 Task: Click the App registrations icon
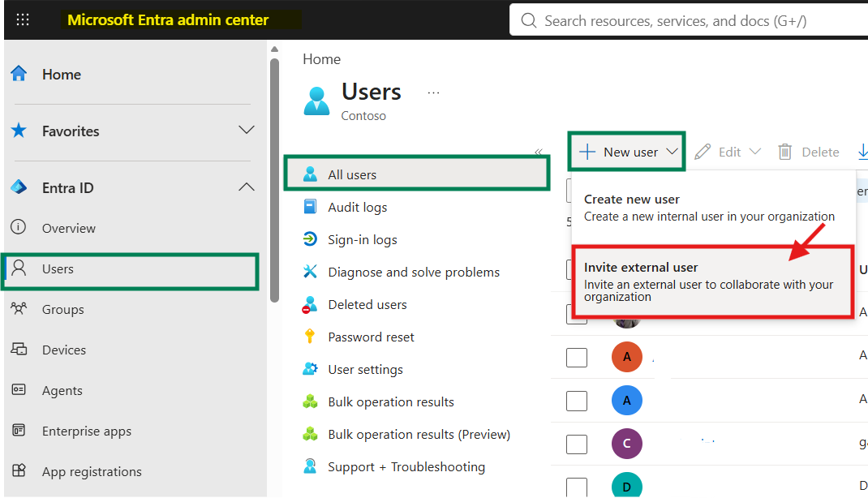19,471
